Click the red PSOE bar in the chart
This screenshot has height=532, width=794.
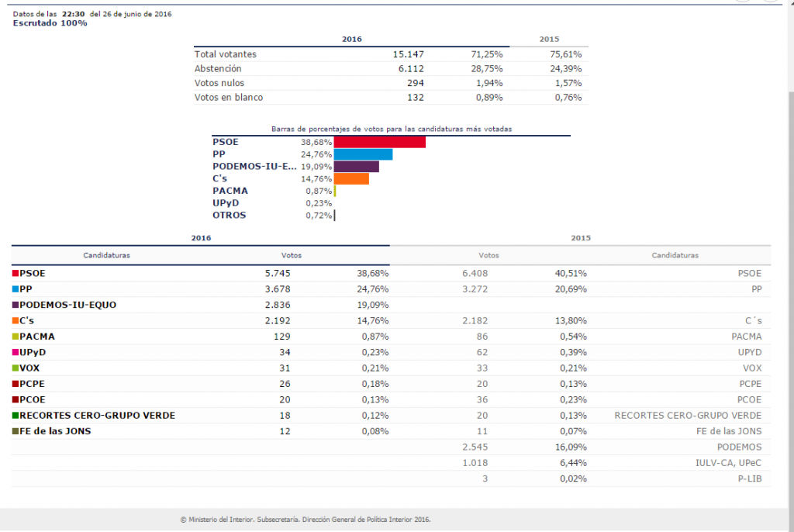click(x=380, y=143)
